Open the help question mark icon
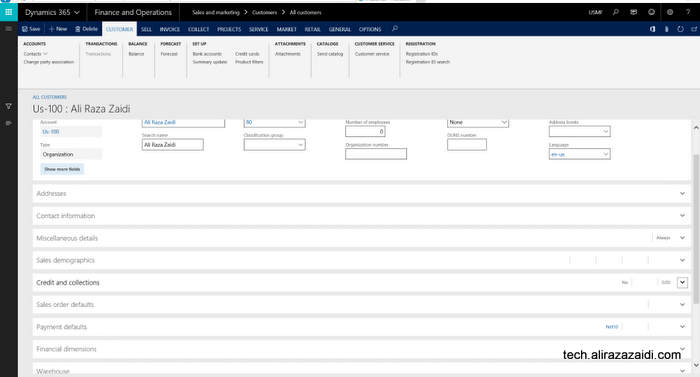 point(688,12)
